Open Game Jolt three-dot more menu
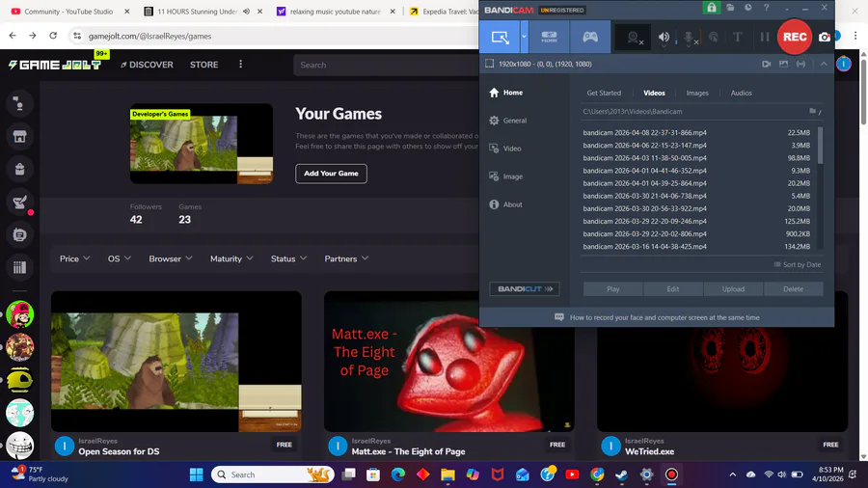This screenshot has width=868, height=488. click(x=240, y=65)
